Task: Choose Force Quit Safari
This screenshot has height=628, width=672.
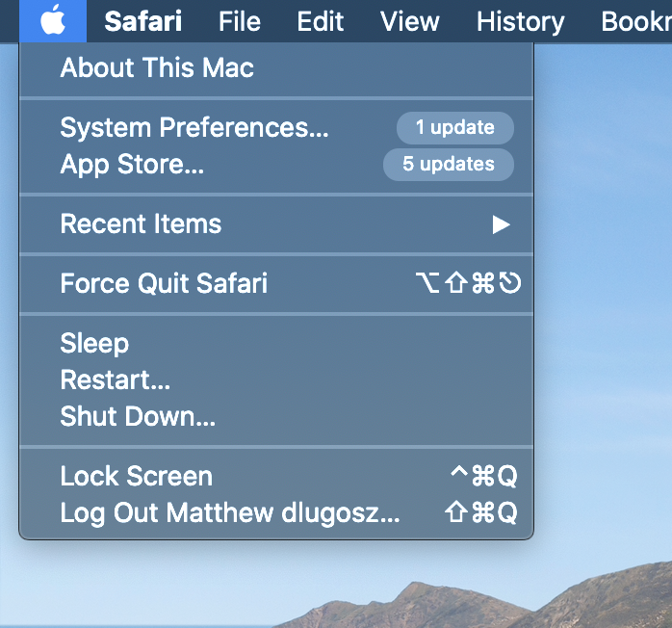Action: [x=164, y=283]
